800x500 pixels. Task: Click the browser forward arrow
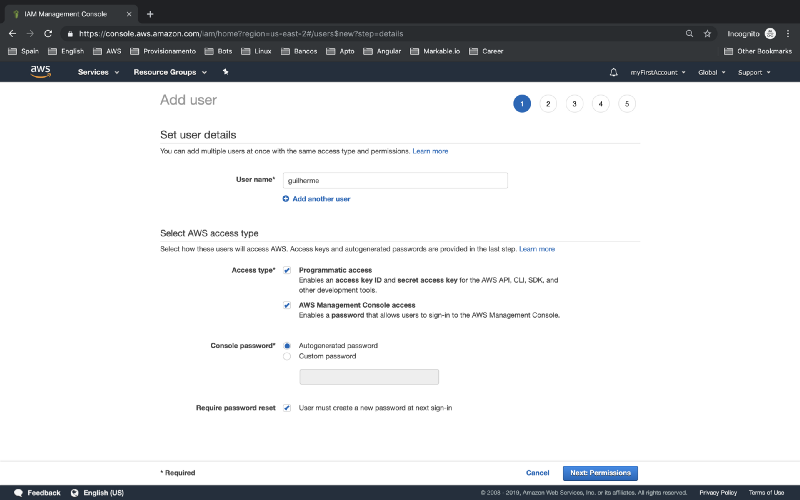[x=30, y=34]
